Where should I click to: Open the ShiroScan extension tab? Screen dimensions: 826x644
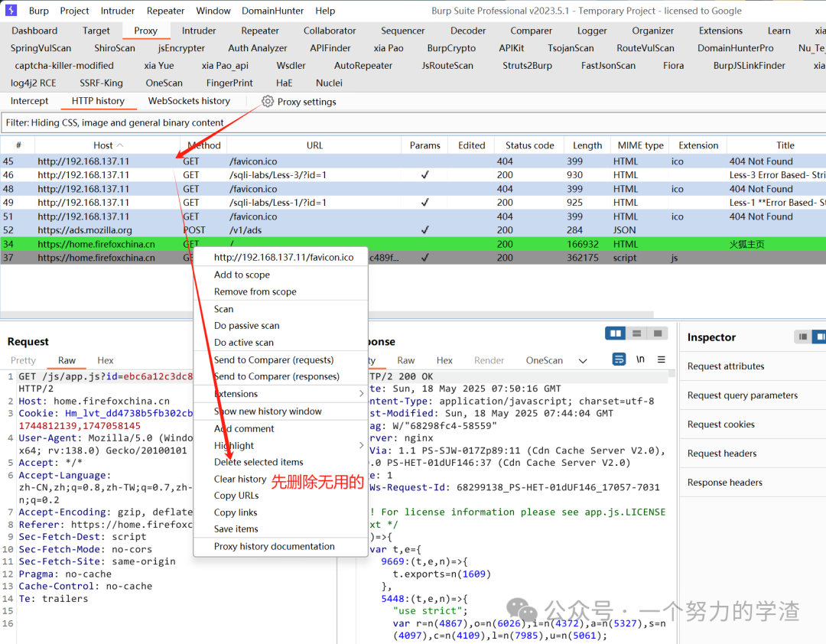coord(114,48)
